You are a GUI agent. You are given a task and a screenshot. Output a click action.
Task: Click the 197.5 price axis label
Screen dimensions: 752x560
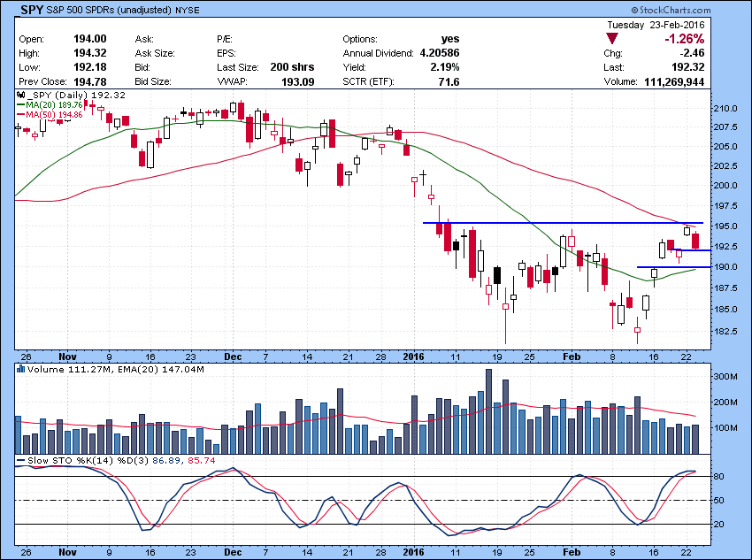point(725,205)
